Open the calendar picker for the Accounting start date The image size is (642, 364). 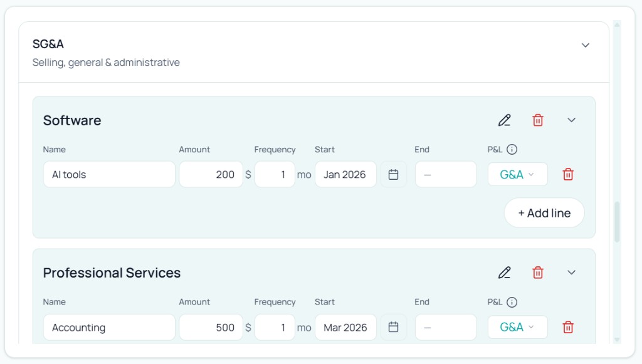point(393,327)
